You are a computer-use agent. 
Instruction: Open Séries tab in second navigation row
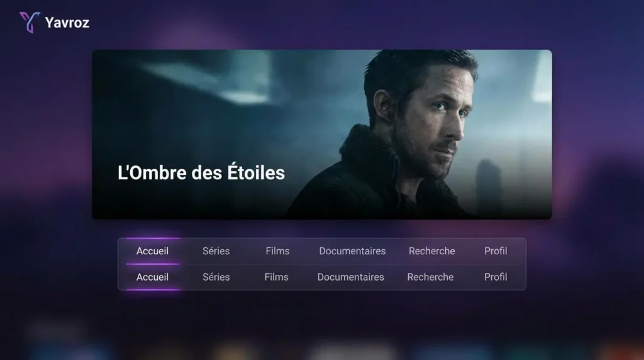[x=216, y=277]
